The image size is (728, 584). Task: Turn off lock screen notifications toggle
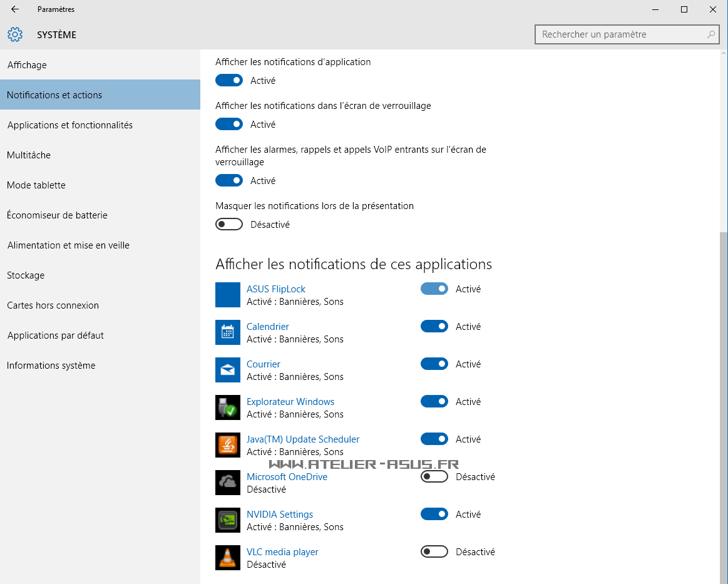[x=229, y=125]
